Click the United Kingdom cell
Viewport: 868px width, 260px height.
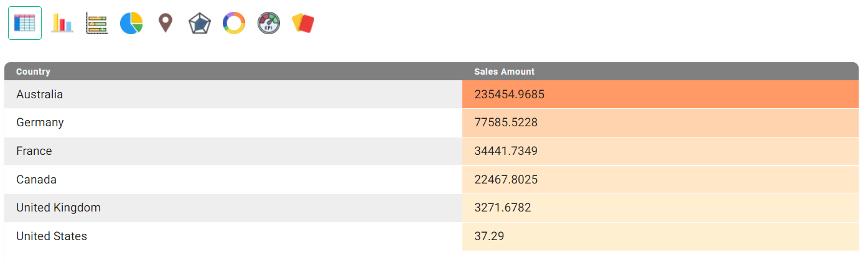click(x=233, y=208)
